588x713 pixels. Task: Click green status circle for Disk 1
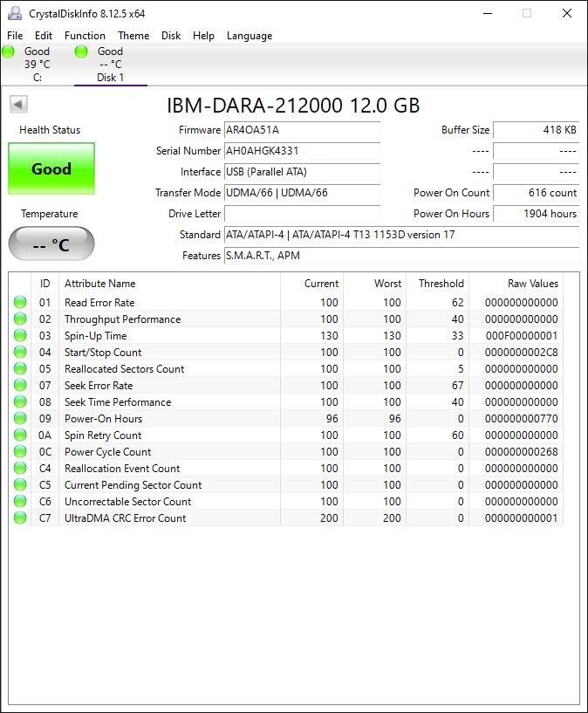[x=81, y=51]
